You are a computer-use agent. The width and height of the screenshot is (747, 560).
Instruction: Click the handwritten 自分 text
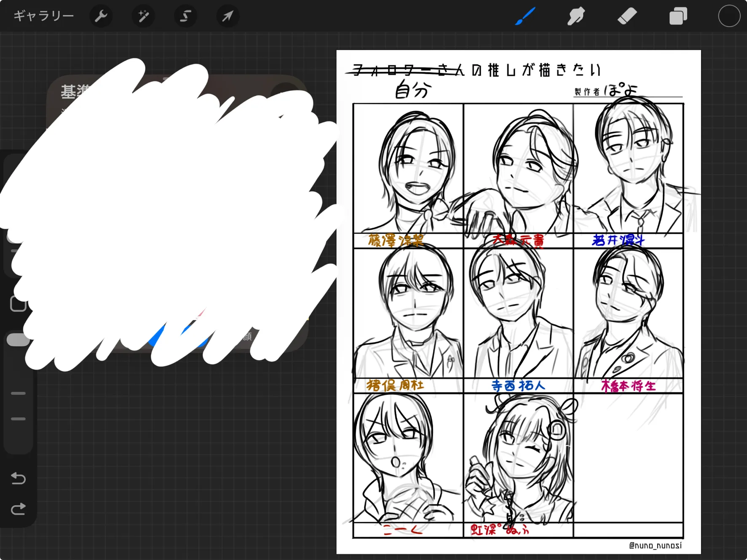[x=413, y=90]
